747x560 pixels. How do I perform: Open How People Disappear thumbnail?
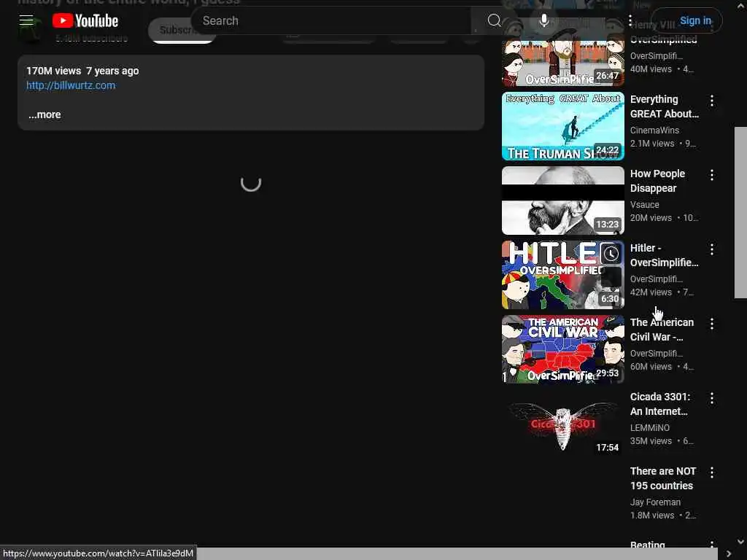coord(562,201)
